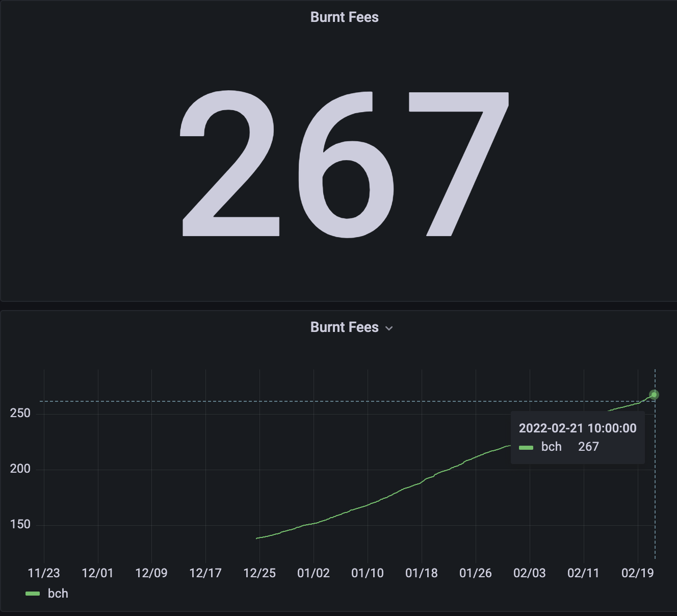The width and height of the screenshot is (677, 616).
Task: Expand the chevron beside the graph's Burnt Fees title
Action: click(389, 328)
